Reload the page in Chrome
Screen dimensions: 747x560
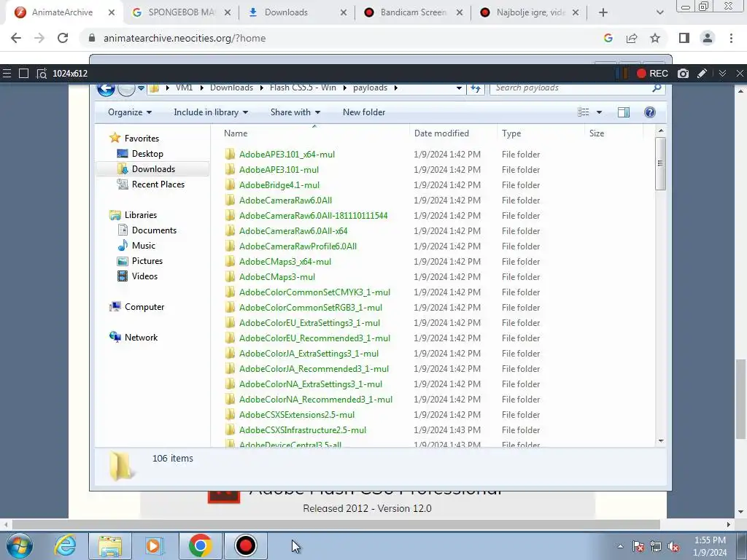[x=63, y=38]
